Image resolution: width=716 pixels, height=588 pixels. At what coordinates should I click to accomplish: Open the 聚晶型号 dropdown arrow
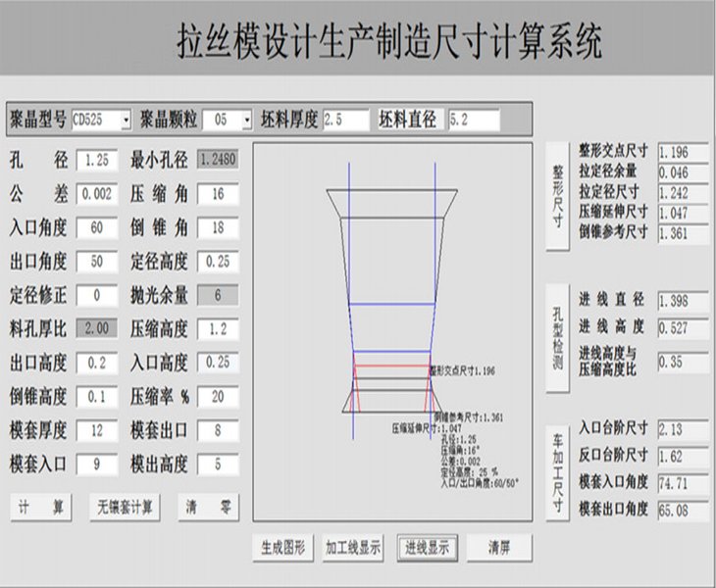pyautogui.click(x=127, y=121)
